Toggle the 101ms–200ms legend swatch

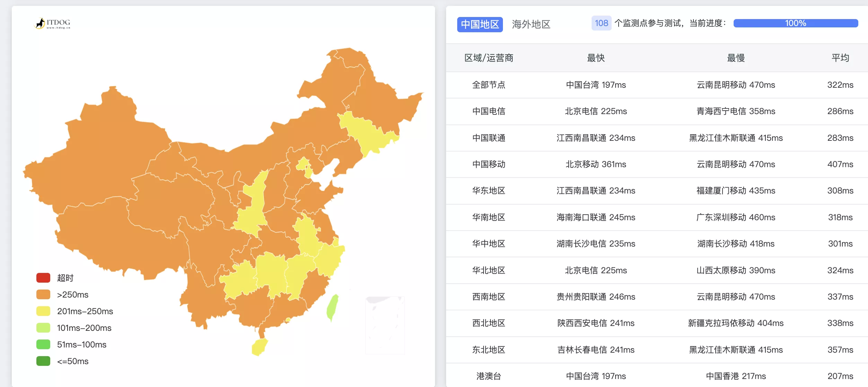tap(43, 328)
